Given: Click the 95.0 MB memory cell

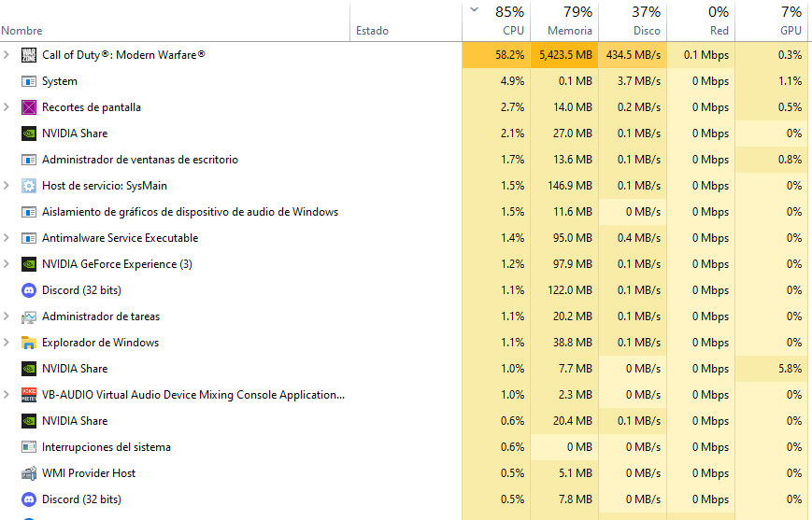Looking at the screenshot, I should [564, 238].
